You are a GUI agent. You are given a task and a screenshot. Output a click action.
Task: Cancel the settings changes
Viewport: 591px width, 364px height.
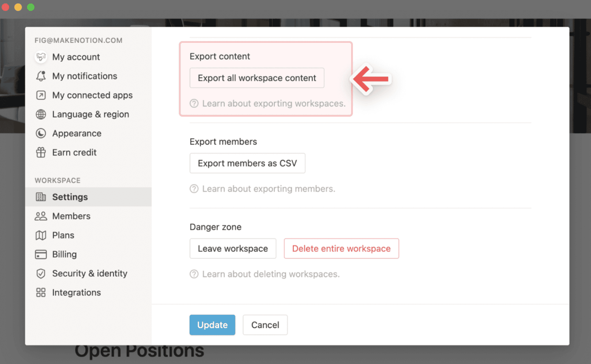click(x=265, y=325)
